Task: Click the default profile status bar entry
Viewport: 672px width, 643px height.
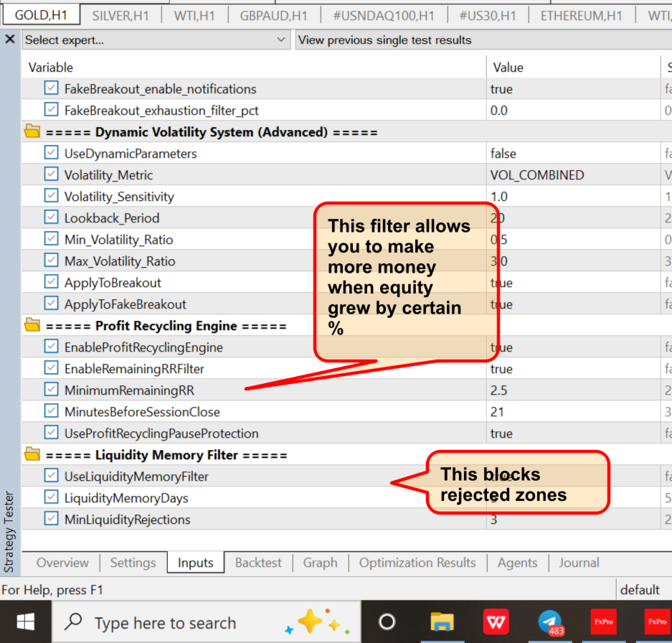Action: point(640,590)
